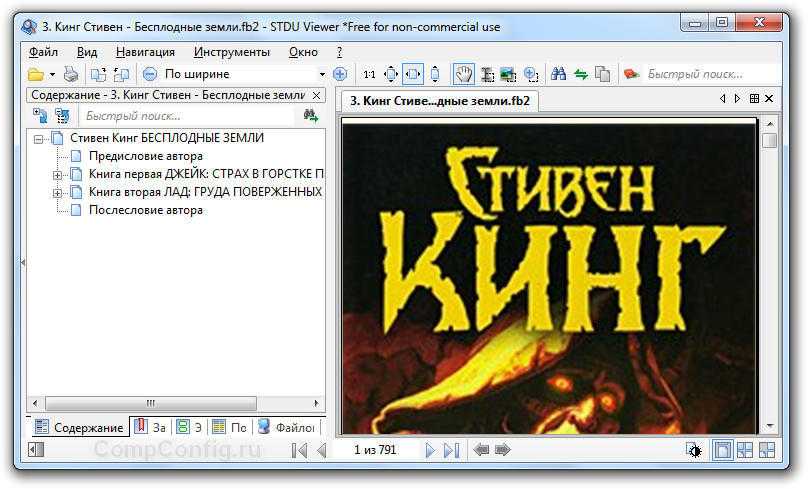
Task: Switch to the search 'По' tab
Action: [230, 428]
